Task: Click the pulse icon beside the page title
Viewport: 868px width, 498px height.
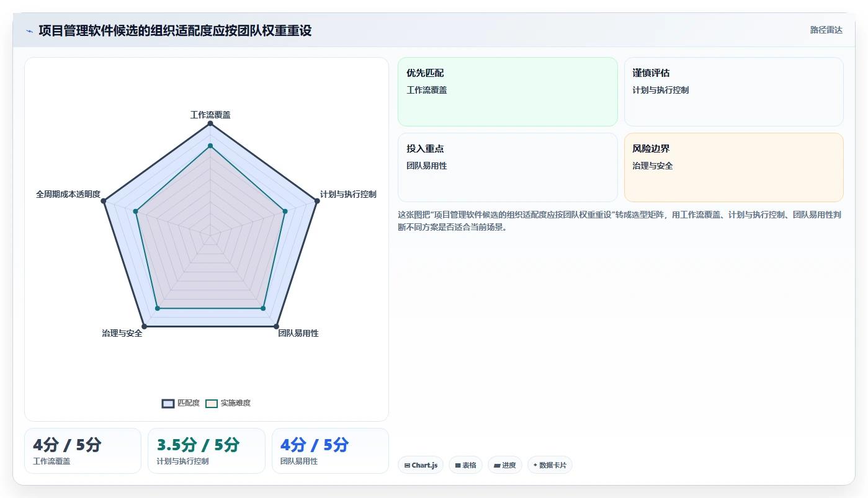Action: (x=29, y=30)
